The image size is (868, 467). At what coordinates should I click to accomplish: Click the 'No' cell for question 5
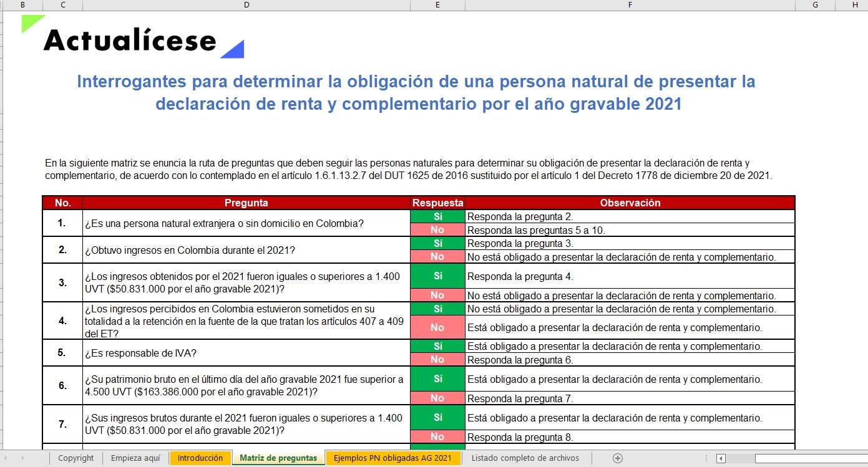click(437, 359)
